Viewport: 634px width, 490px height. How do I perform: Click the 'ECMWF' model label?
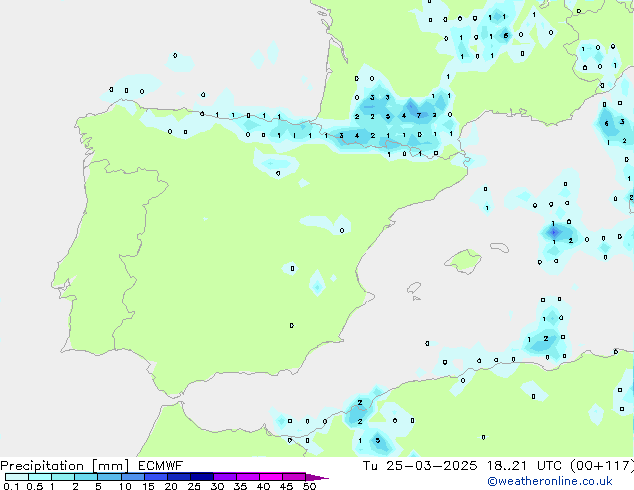click(161, 465)
